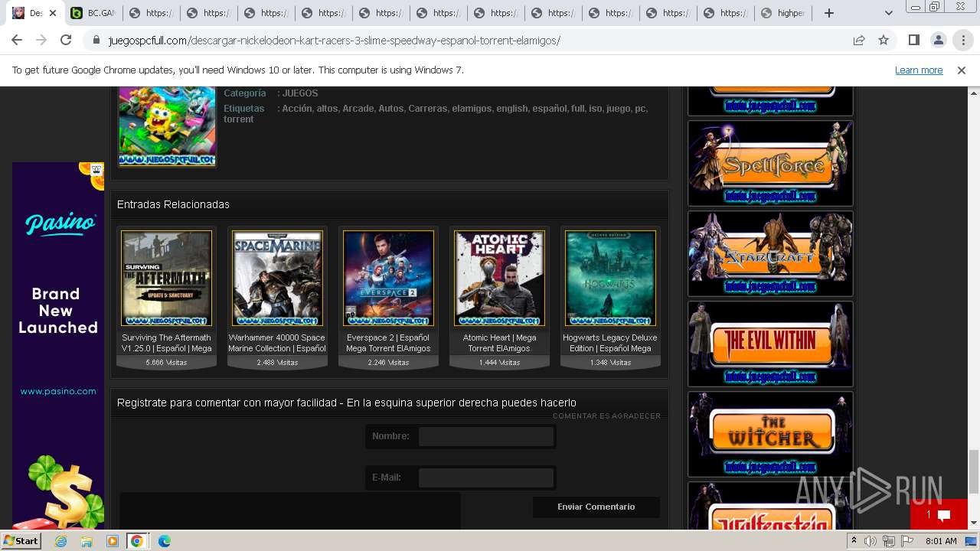Bookmark this page with the star icon

(x=884, y=40)
